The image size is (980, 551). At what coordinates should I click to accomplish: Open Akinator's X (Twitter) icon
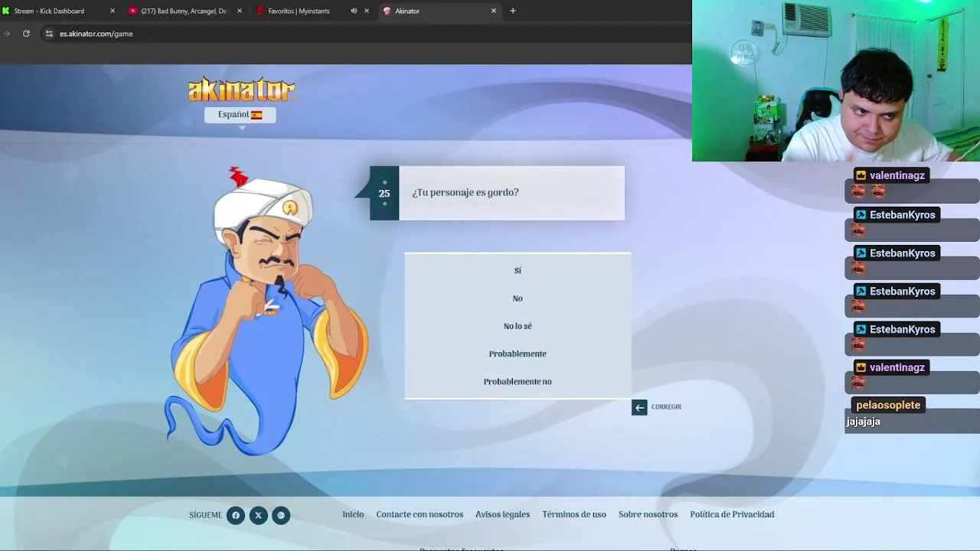259,515
